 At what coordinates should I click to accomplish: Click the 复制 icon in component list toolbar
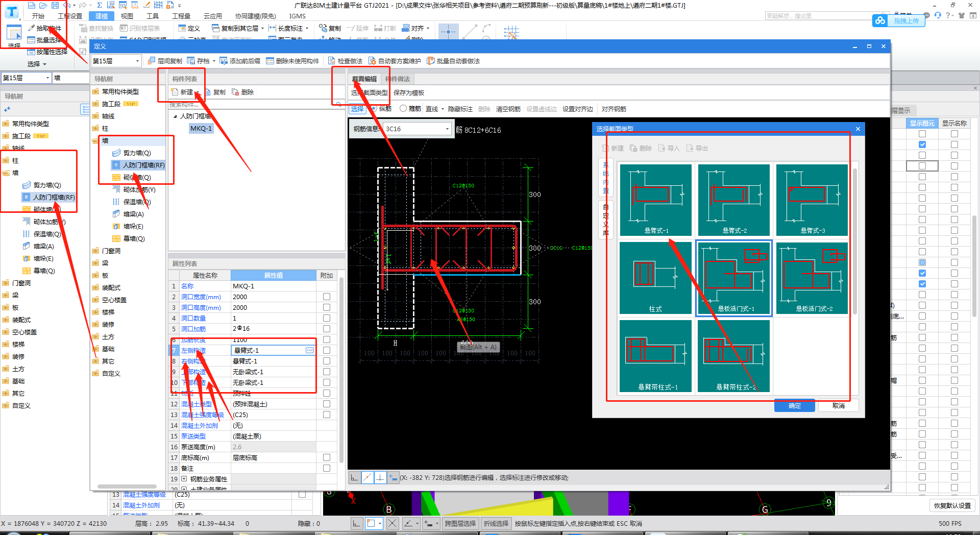tap(208, 92)
